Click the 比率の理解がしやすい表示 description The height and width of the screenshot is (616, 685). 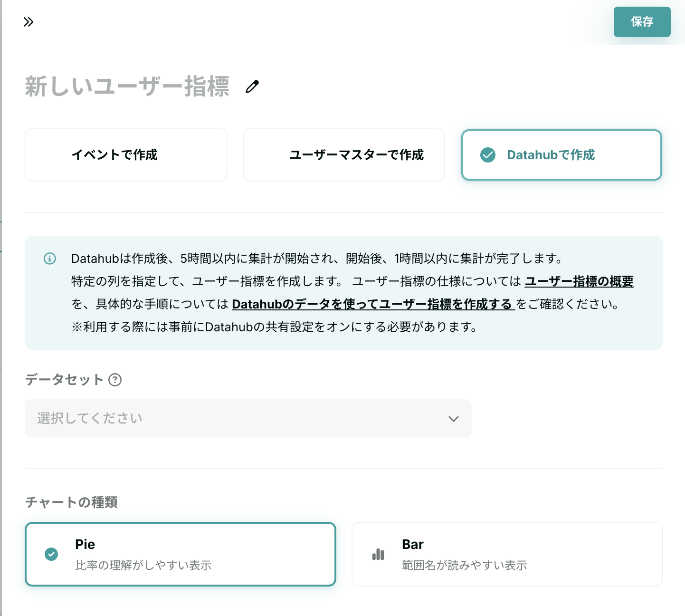[x=143, y=565]
